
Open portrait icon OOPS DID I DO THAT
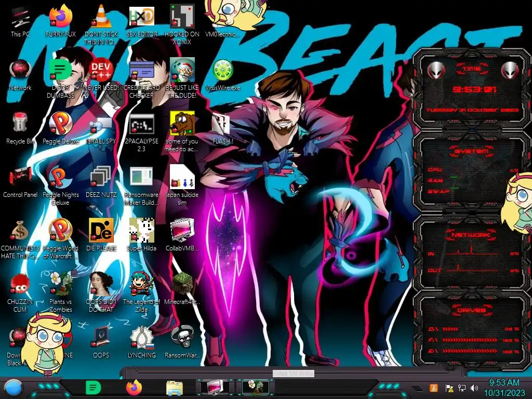101,292
